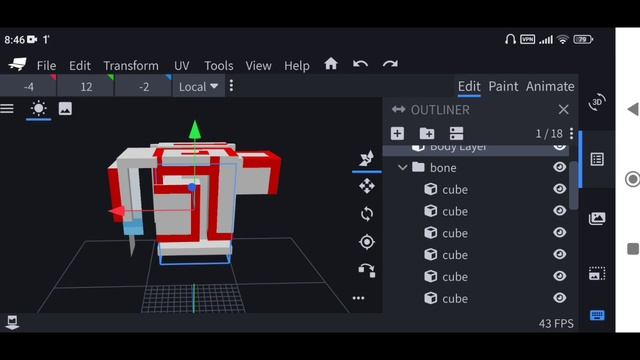
Task: Add a new group in Outliner
Action: click(x=427, y=133)
